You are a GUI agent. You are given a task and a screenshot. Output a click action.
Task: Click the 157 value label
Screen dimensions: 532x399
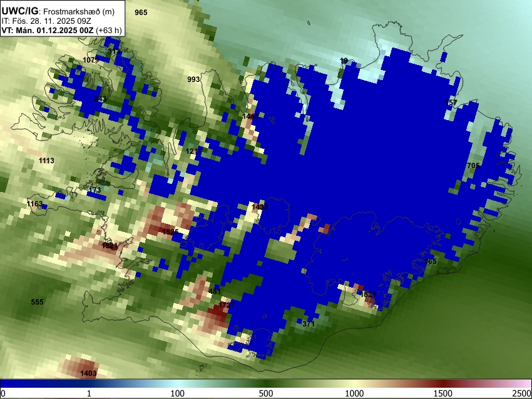click(451, 103)
